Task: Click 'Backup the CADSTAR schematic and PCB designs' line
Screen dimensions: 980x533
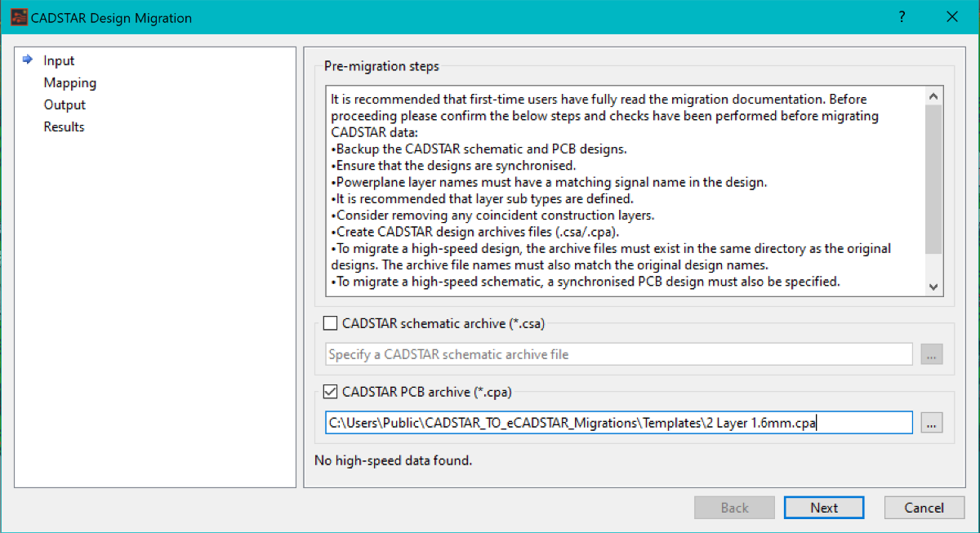Action: [x=479, y=149]
